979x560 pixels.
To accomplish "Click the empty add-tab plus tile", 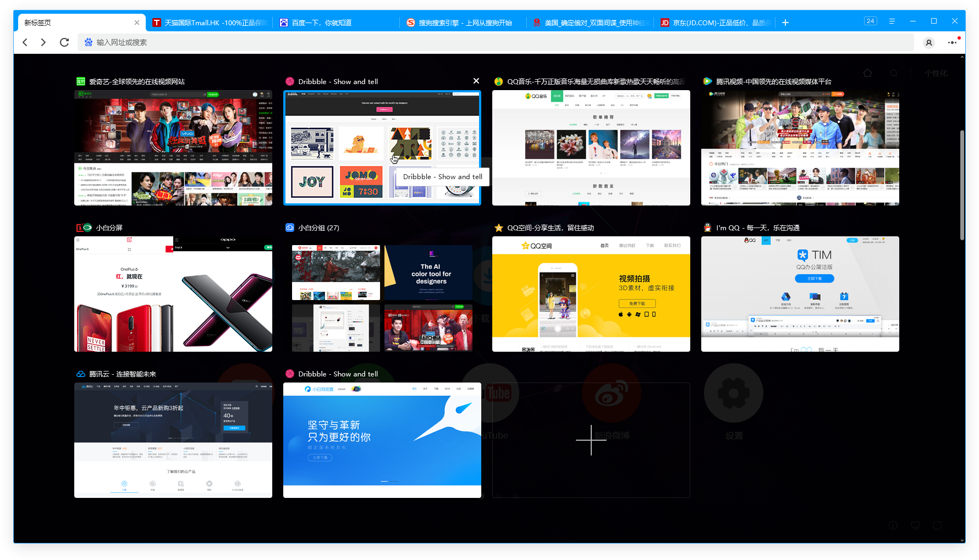I will coord(591,440).
